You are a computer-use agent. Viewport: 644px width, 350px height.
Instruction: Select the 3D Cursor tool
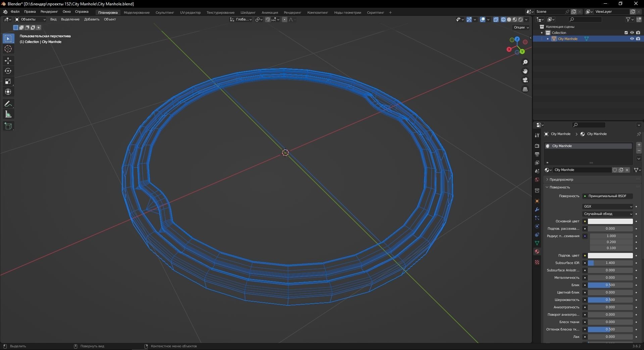click(8, 49)
